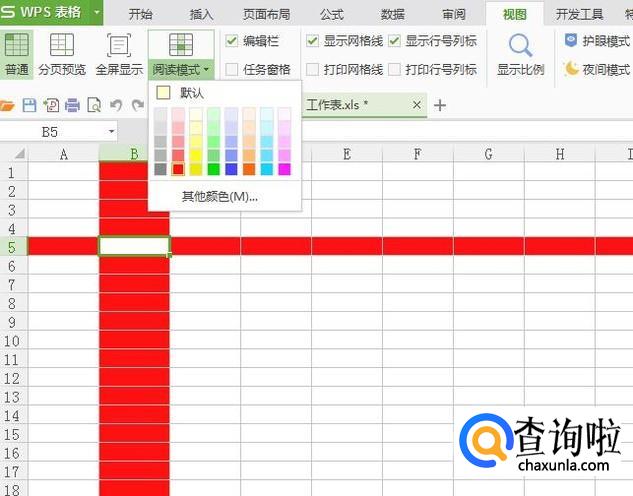Open the Zoom ratio (显示比例) tool
Image resolution: width=633 pixels, height=496 pixels.
pos(520,54)
